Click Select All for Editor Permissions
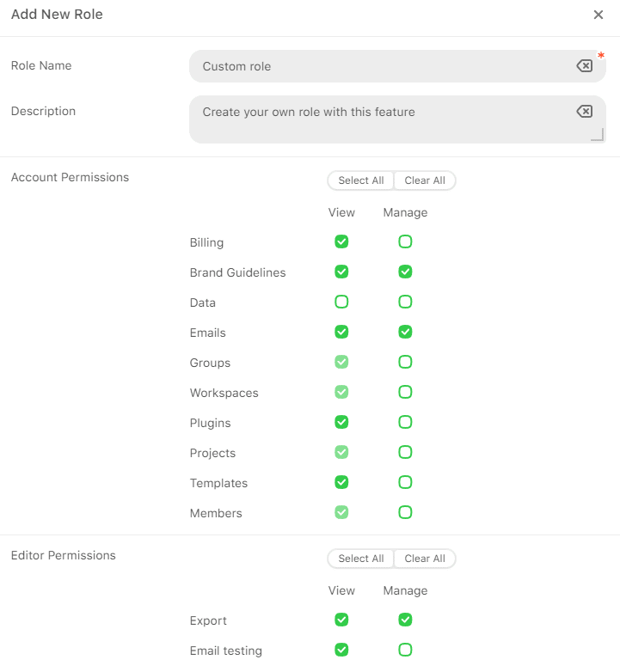Screen dimensions: 620x672 pyautogui.click(x=360, y=559)
